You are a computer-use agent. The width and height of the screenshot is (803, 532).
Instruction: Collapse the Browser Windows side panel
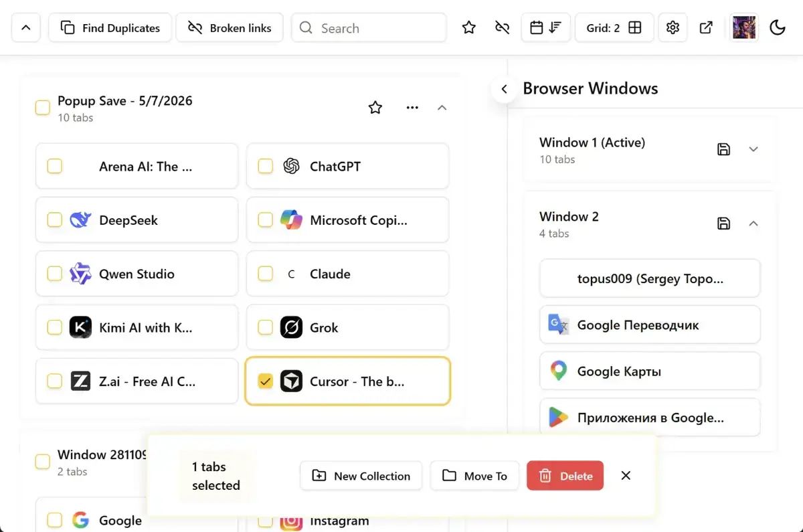point(505,89)
